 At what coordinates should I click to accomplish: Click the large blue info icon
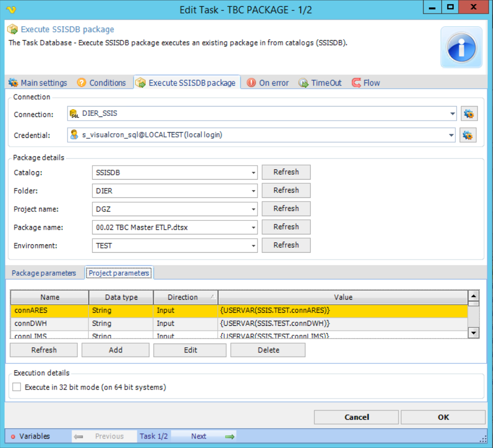click(461, 47)
